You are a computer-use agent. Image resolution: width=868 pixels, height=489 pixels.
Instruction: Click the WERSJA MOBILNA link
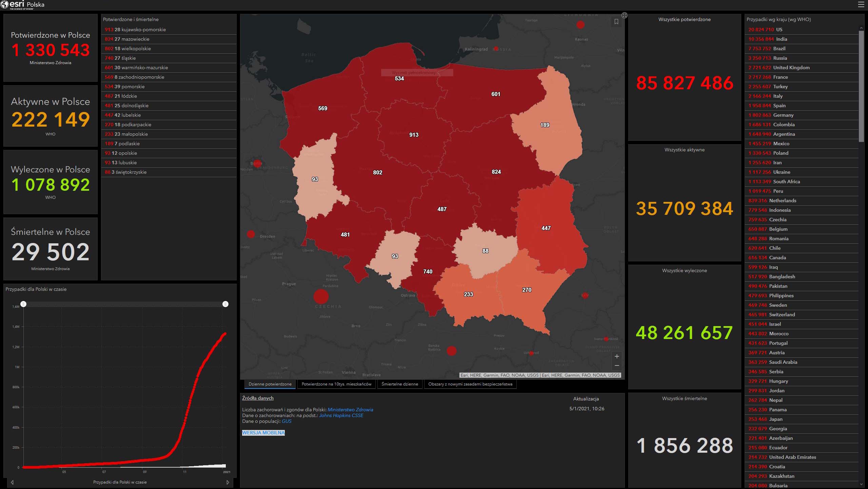(263, 433)
